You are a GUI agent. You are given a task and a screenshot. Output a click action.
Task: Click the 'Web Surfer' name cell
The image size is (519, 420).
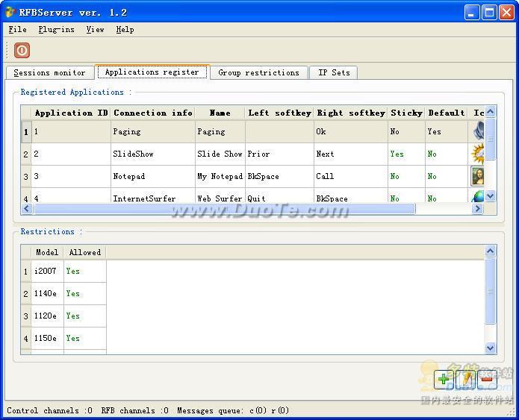coord(220,196)
